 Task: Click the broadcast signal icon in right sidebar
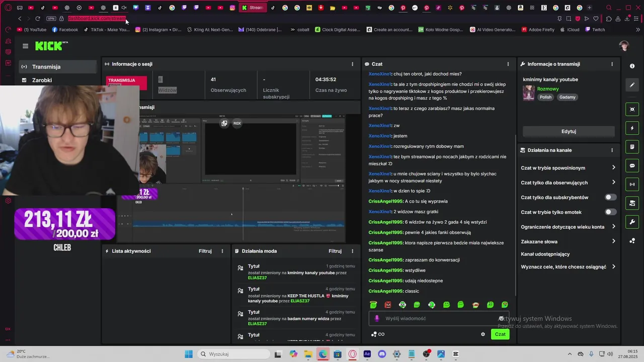tap(632, 185)
